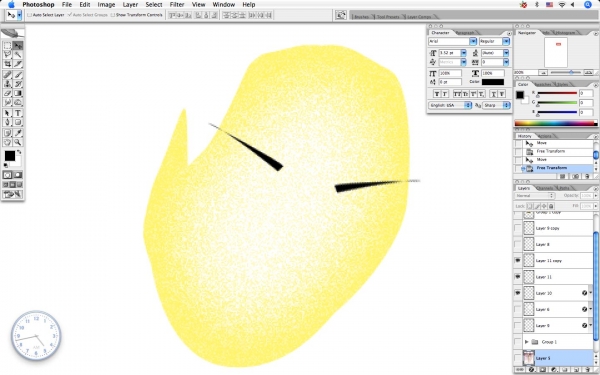Image resolution: width=600 pixels, height=375 pixels.
Task: Select the Crop tool
Action: (x=7, y=64)
